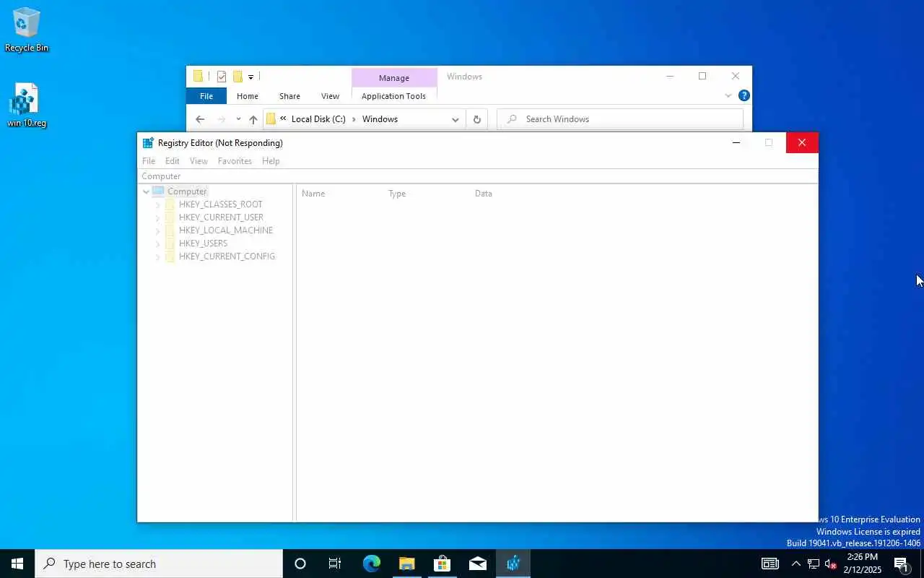This screenshot has height=578, width=924.
Task: Expand the HKEY_CURRENT_CONFIG key
Action: point(157,256)
